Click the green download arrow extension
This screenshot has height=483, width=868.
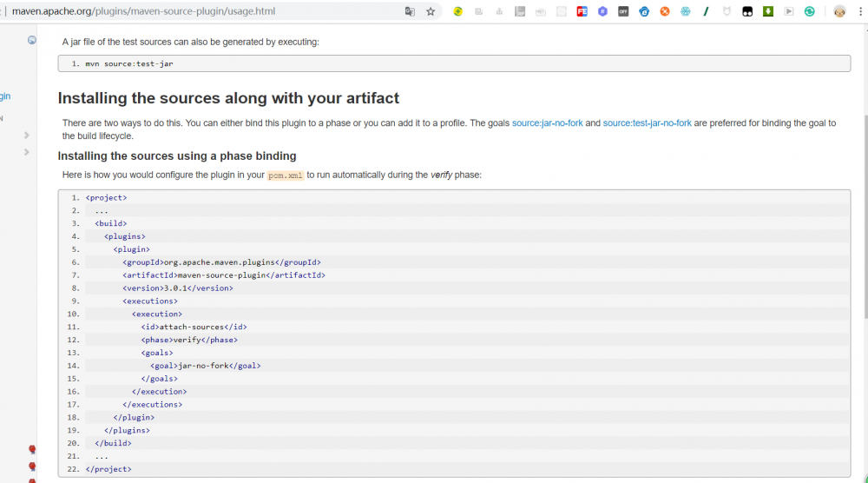pos(768,11)
